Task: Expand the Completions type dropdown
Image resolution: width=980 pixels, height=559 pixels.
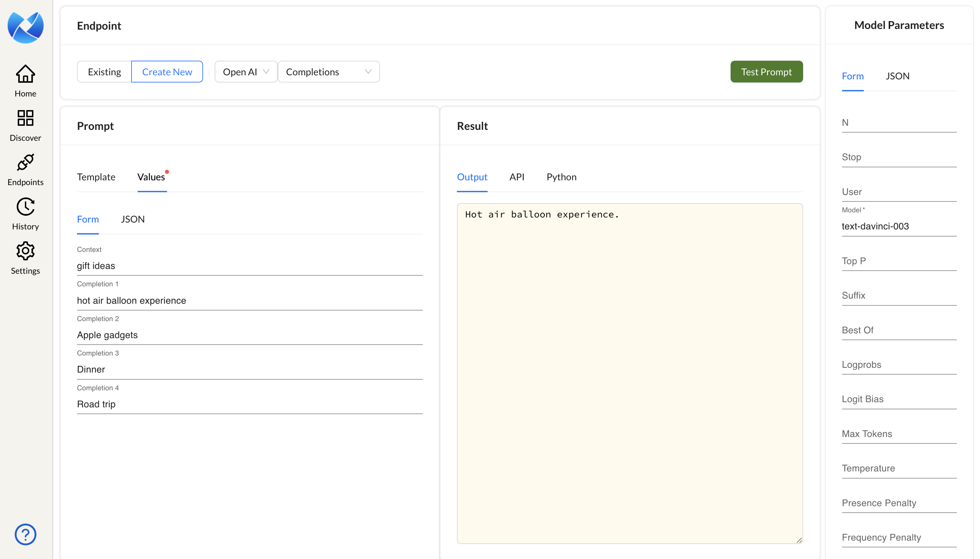Action: click(328, 72)
